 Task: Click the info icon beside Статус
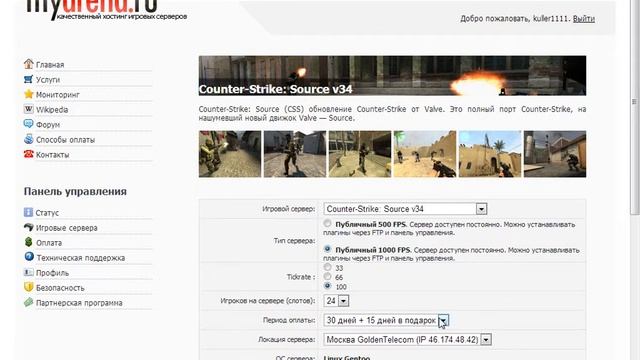pos(28,212)
